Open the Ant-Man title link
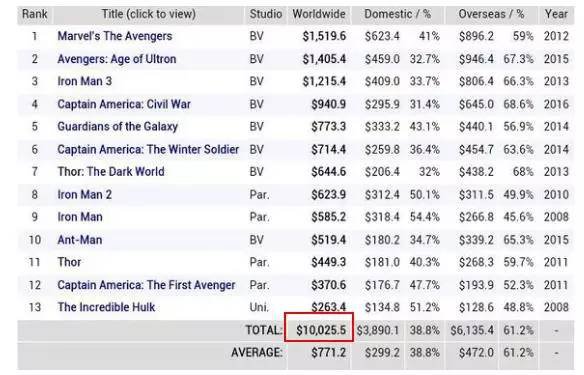 (80, 240)
